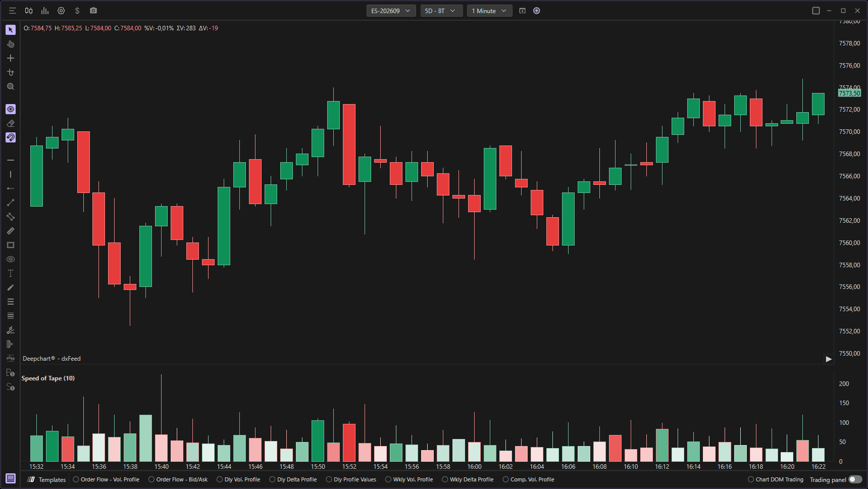The height and width of the screenshot is (489, 868).
Task: Click the Speed of Tape (10) label
Action: [48, 378]
